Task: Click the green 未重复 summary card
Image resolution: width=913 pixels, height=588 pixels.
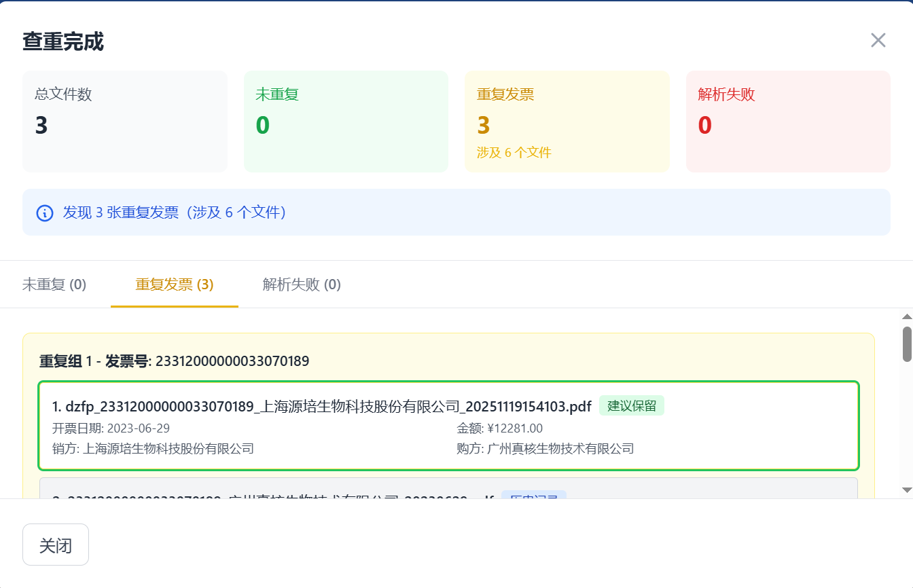Action: click(x=346, y=121)
